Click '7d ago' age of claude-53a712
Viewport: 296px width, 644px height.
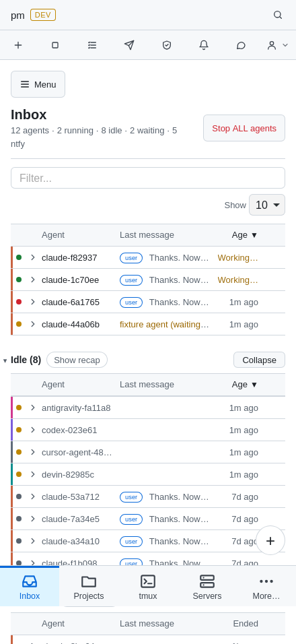[x=245, y=497]
